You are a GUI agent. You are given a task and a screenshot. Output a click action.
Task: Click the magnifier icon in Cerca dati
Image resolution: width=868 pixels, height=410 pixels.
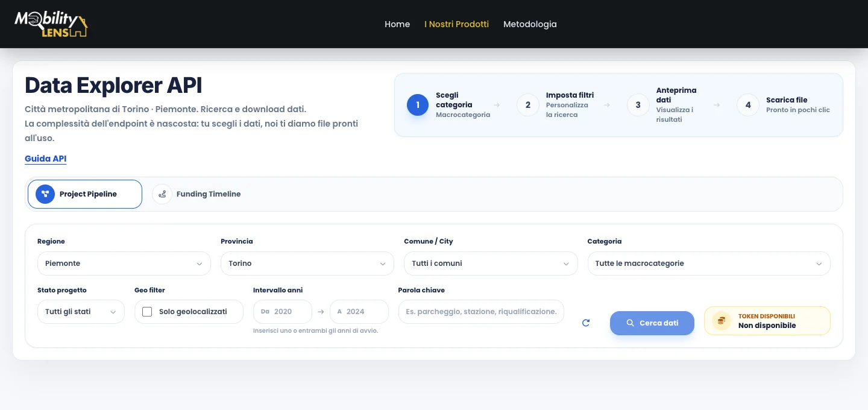coord(630,323)
